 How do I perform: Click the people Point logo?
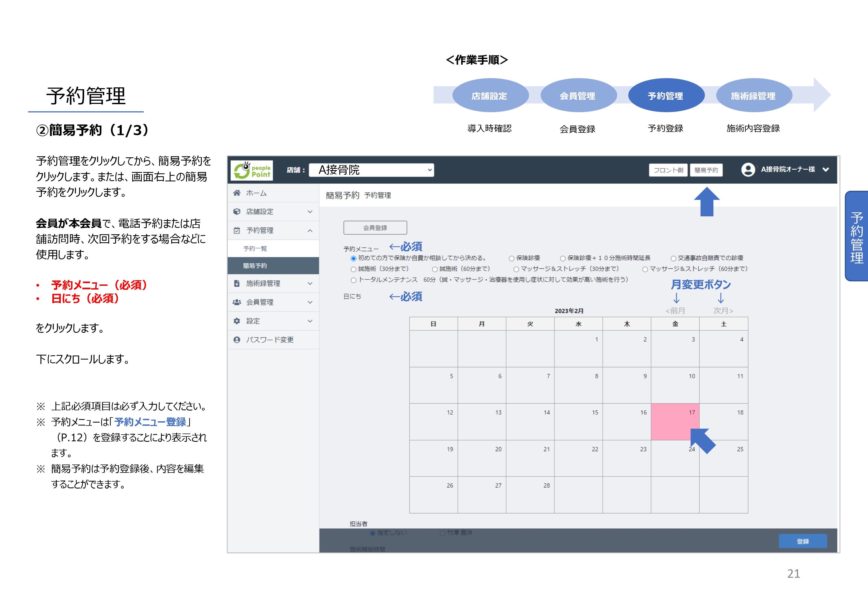coord(252,171)
